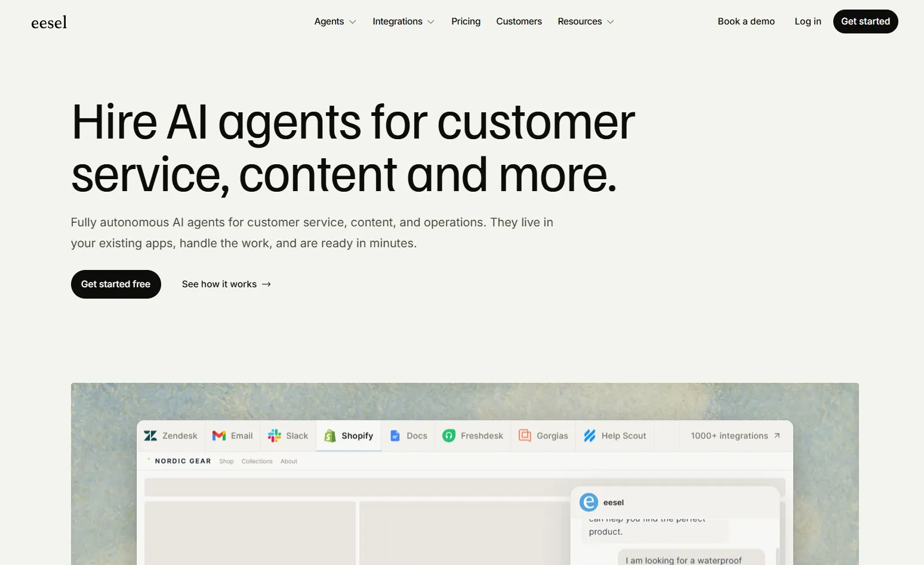
Task: Click the eesel logo in header
Action: 49,22
